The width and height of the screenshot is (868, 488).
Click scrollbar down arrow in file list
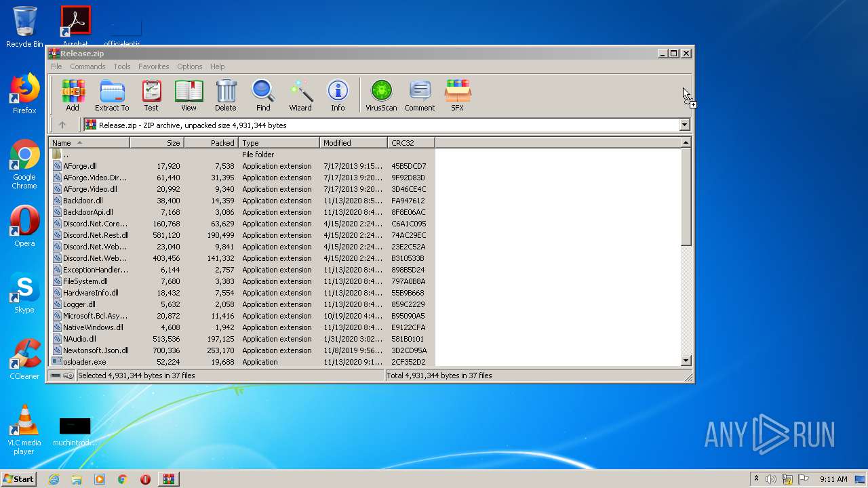686,361
